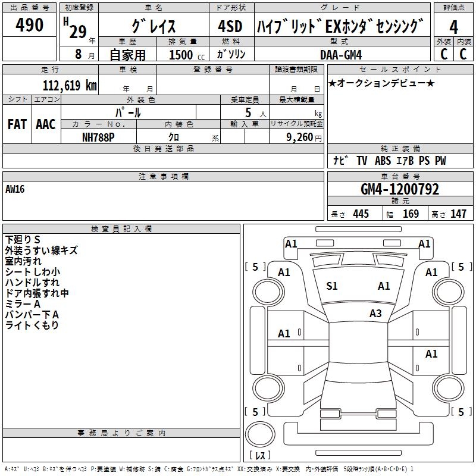Select the 下廻りS inspector note line
This screenshot has height=476, width=476.
pos(23,240)
